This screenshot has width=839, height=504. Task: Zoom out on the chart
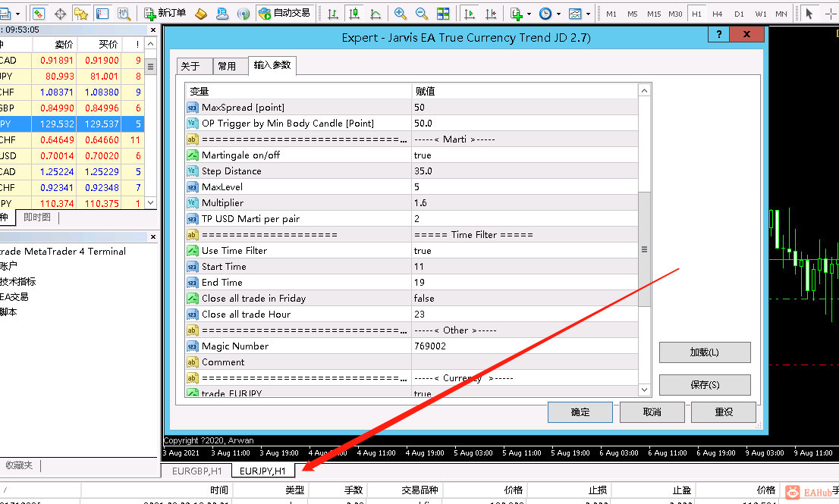(422, 14)
